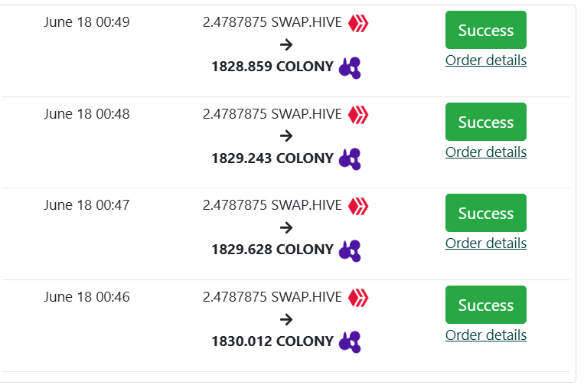Screen dimensions: 584x392
Task: Click the arrow in the 00:46 swap row
Action: point(286,319)
